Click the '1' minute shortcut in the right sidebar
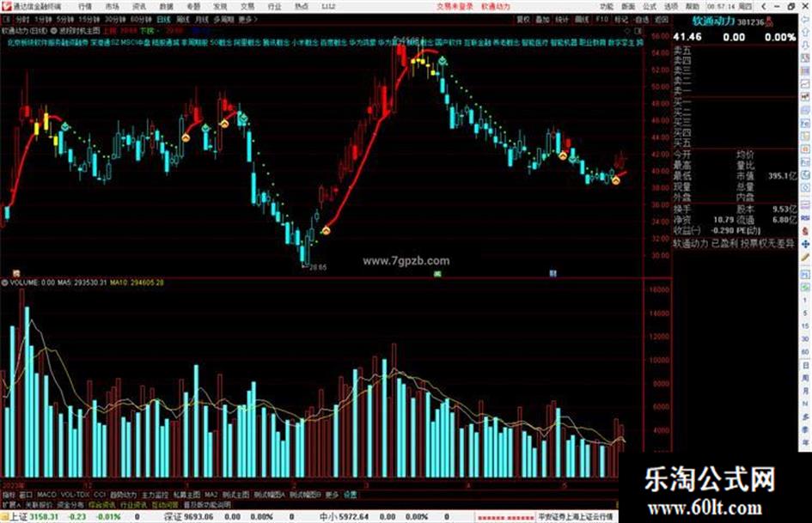The width and height of the screenshot is (812, 523). [x=805, y=301]
